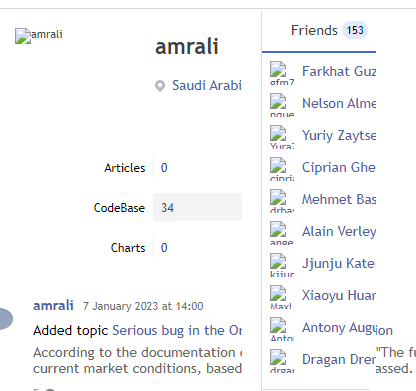Open Antony Aug's friend profile link
The image size is (416, 391).
click(x=339, y=328)
